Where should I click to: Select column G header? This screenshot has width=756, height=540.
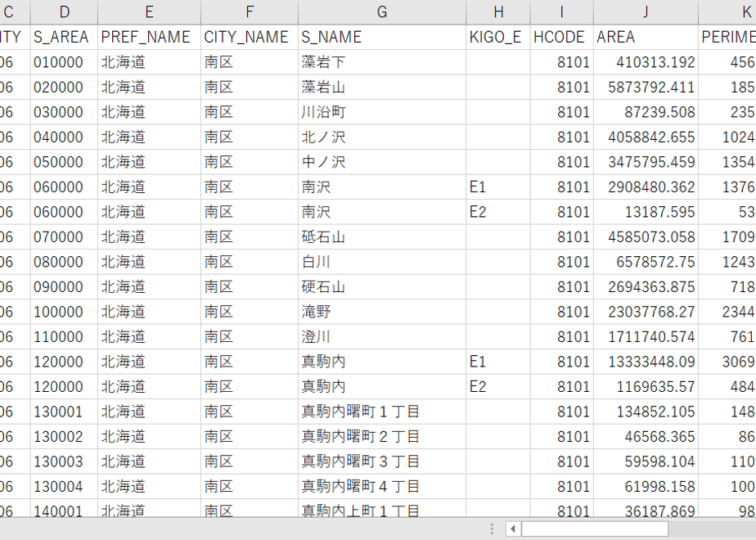[x=382, y=12]
